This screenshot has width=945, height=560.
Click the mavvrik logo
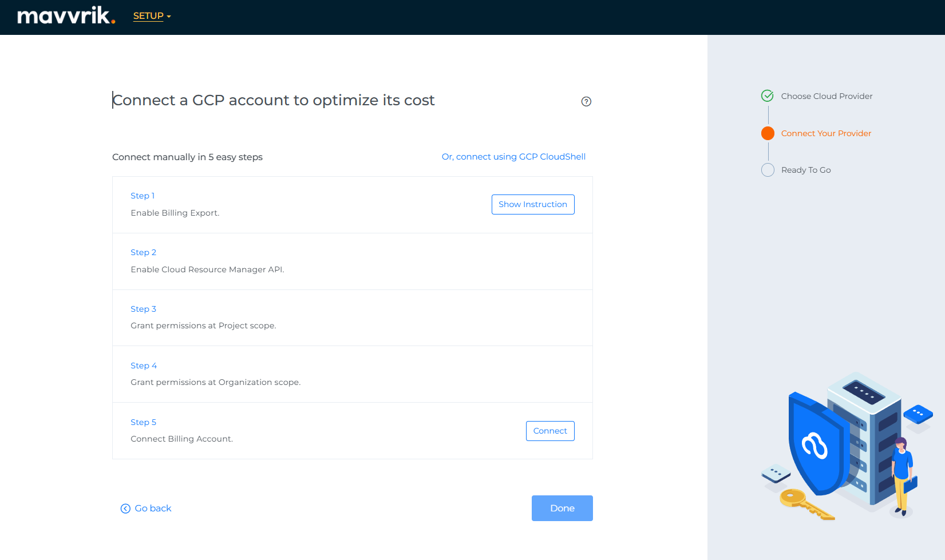(x=66, y=15)
